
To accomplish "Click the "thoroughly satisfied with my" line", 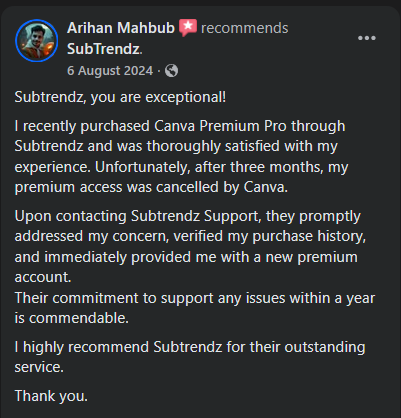I will (176, 147).
